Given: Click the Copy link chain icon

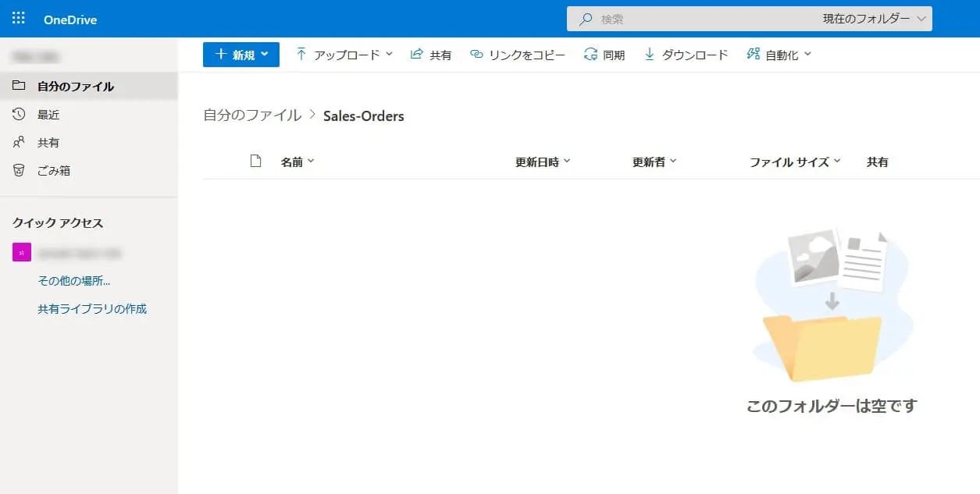Looking at the screenshot, I should point(476,55).
